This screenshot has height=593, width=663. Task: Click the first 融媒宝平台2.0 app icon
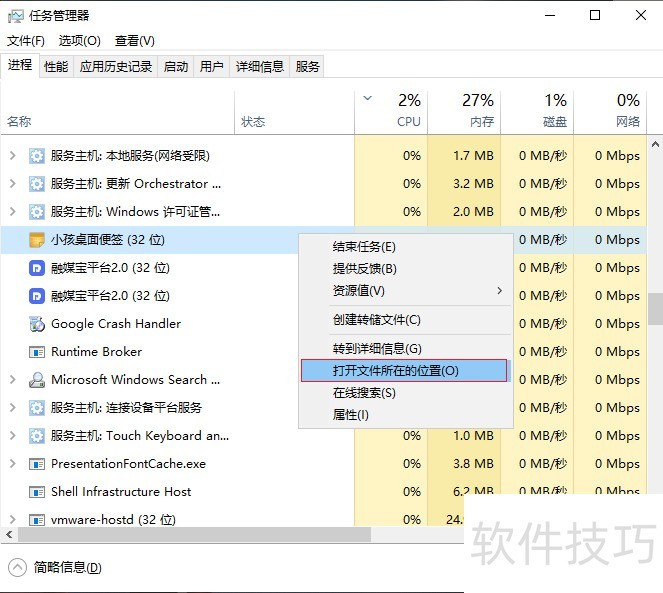point(37,268)
